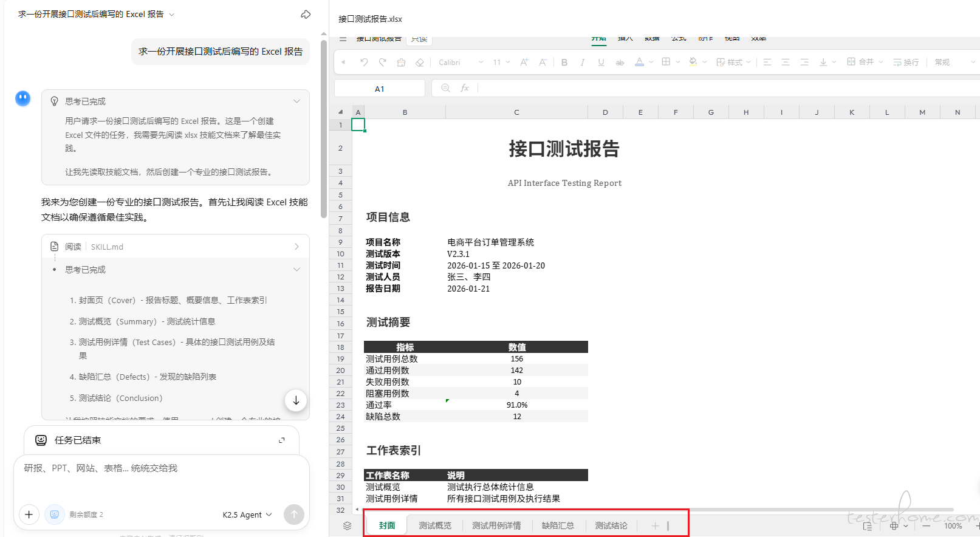The height and width of the screenshot is (537, 980).
Task: Open the K2.5 Agent model dropdown
Action: coord(247,515)
